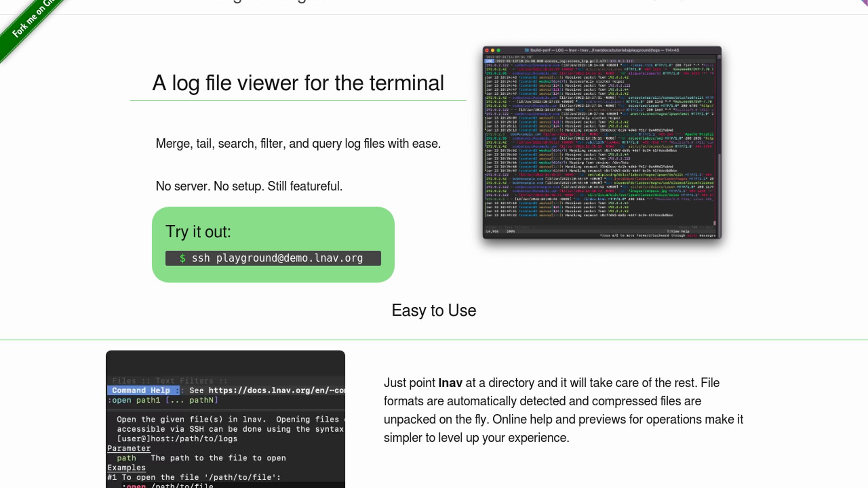This screenshot has width=868, height=488.
Task: Click the folder icon in terminal title
Action: (x=527, y=50)
